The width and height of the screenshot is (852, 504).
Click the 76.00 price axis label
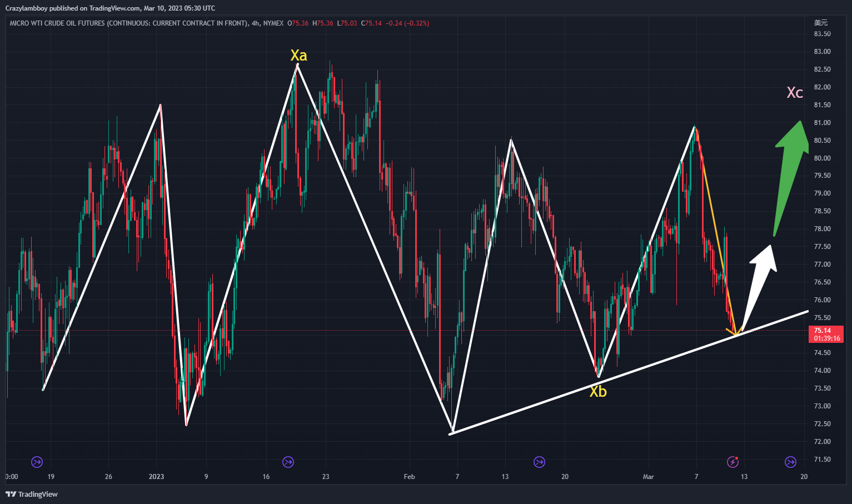click(822, 300)
